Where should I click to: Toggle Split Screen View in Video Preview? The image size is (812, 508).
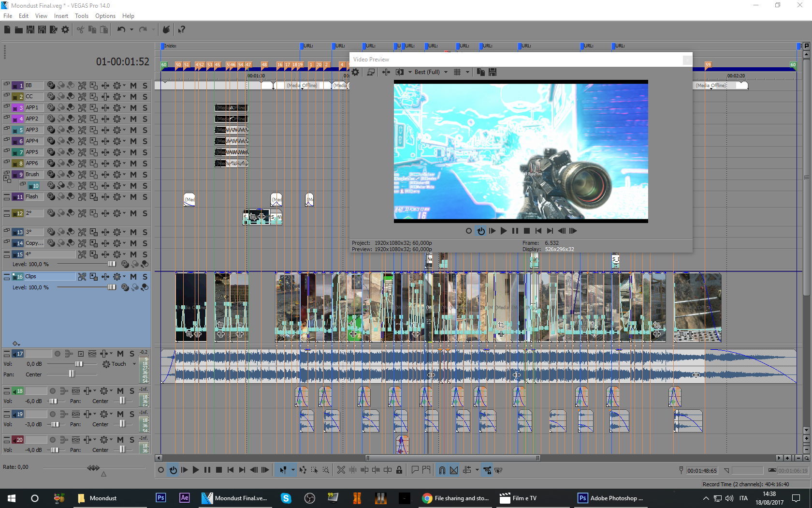tap(400, 72)
